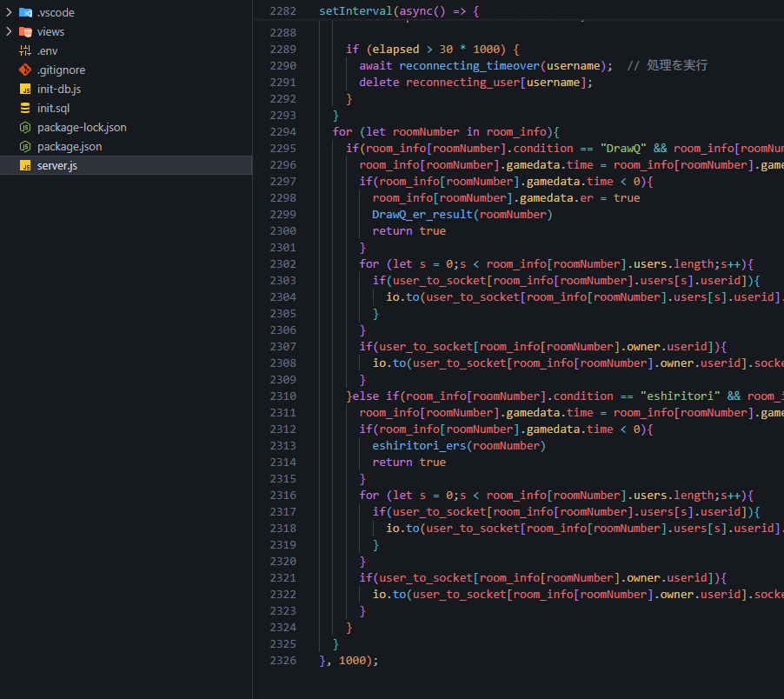The width and height of the screenshot is (784, 699).
Task: Click the package.json file icon
Action: (24, 146)
